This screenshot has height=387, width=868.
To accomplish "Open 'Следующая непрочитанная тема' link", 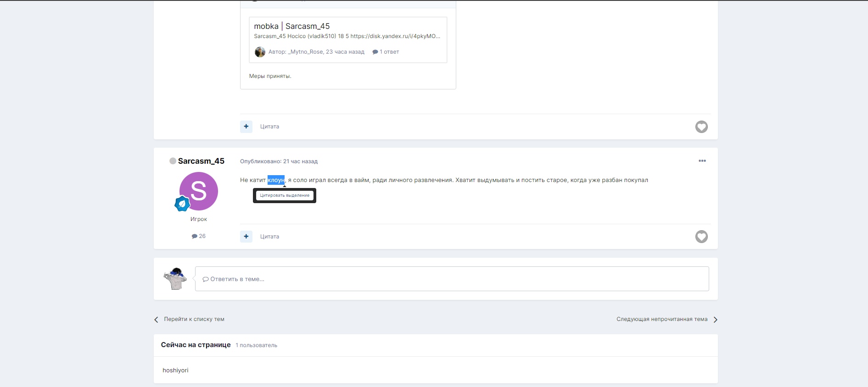I will [x=661, y=319].
